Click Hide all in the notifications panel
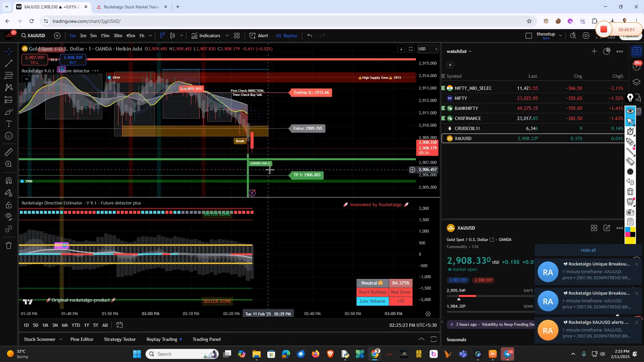Viewport: 644px width, 362px height. point(588,250)
